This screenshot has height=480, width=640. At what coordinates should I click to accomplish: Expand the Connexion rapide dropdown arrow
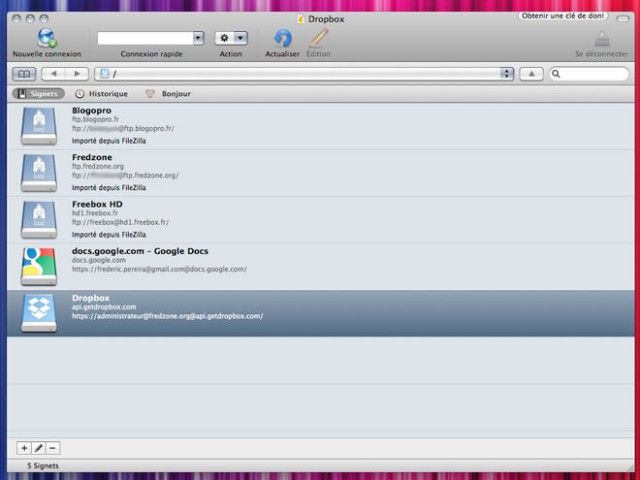[x=198, y=38]
